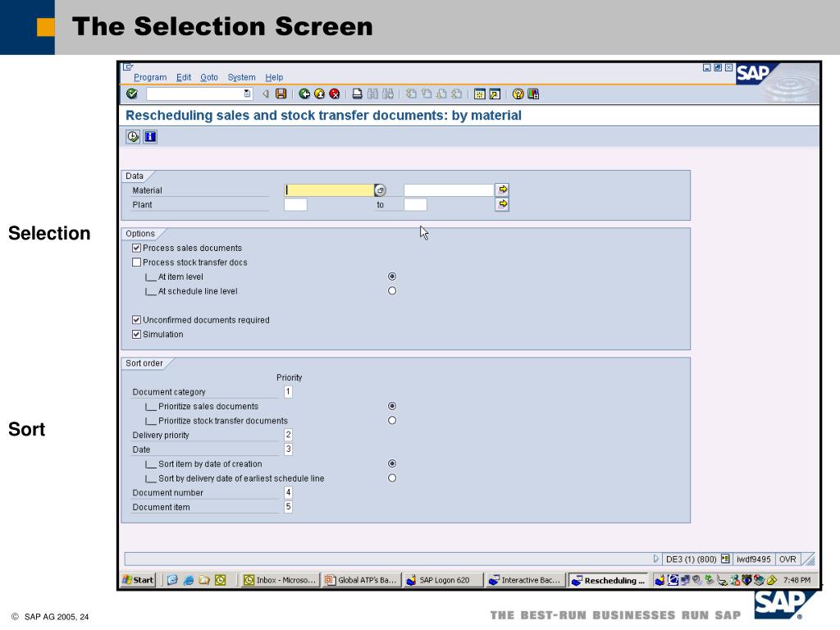Click the Execute clock icon
This screenshot has width=840, height=630.
(x=133, y=137)
